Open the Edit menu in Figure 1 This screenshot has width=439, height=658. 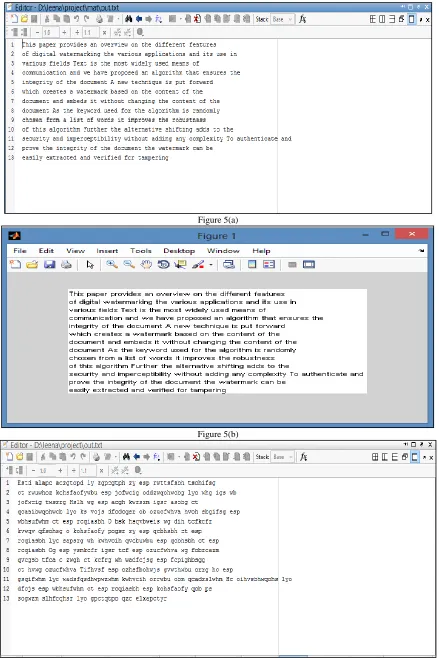(x=46, y=251)
